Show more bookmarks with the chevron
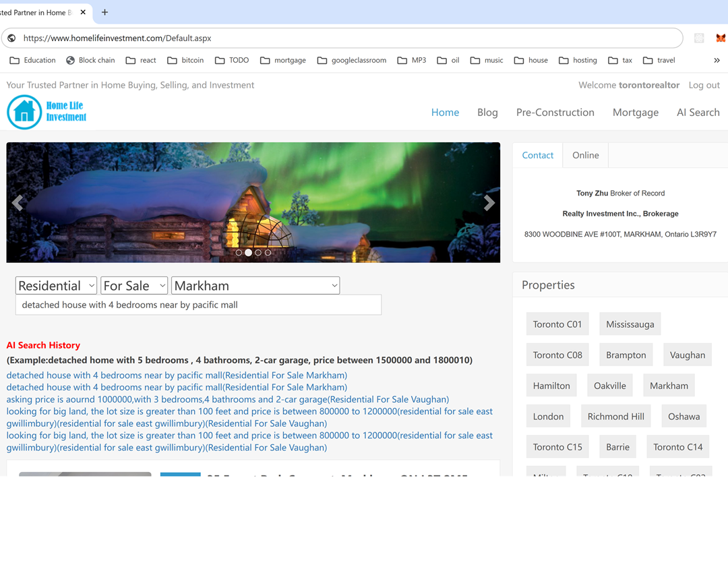This screenshot has height=561, width=728. tap(717, 61)
